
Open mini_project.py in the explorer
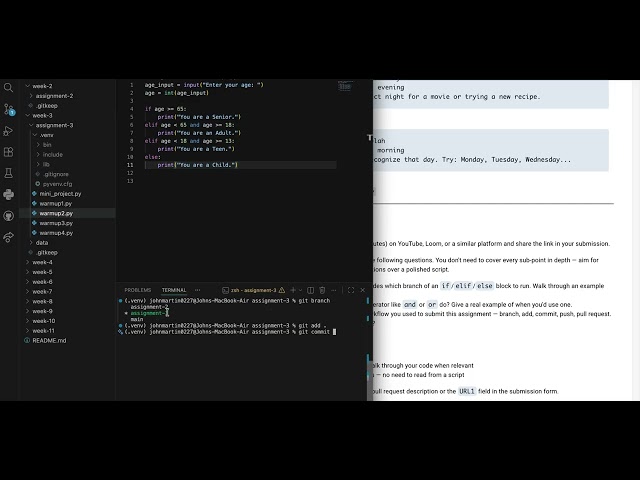[x=69, y=194]
